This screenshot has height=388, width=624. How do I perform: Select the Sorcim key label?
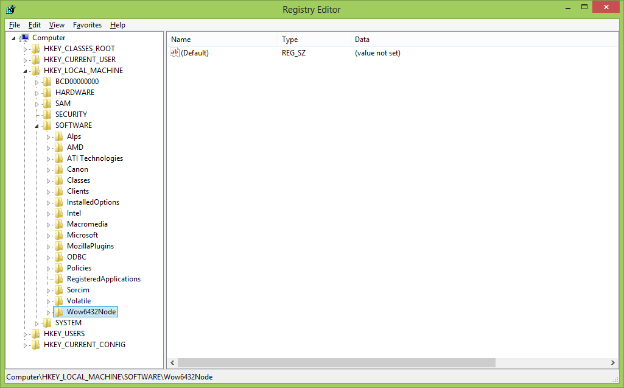pyautogui.click(x=78, y=290)
